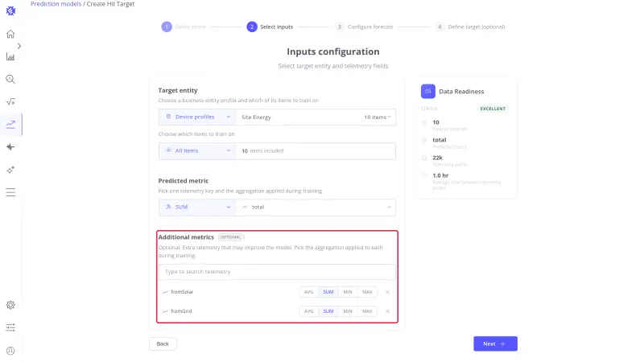Click the 10 items included field

[316, 151]
